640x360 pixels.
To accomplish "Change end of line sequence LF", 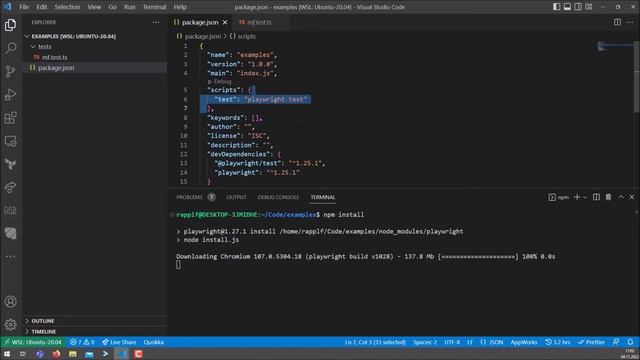I will point(470,342).
